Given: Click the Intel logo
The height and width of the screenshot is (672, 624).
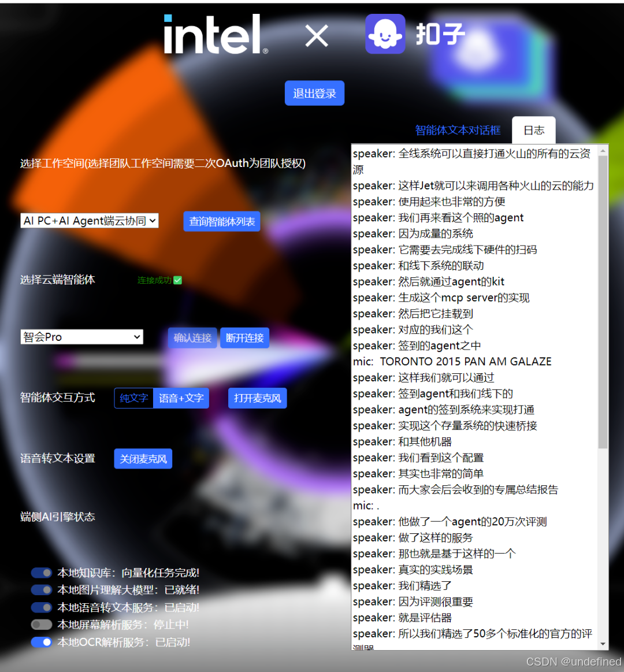Looking at the screenshot, I should [x=216, y=34].
